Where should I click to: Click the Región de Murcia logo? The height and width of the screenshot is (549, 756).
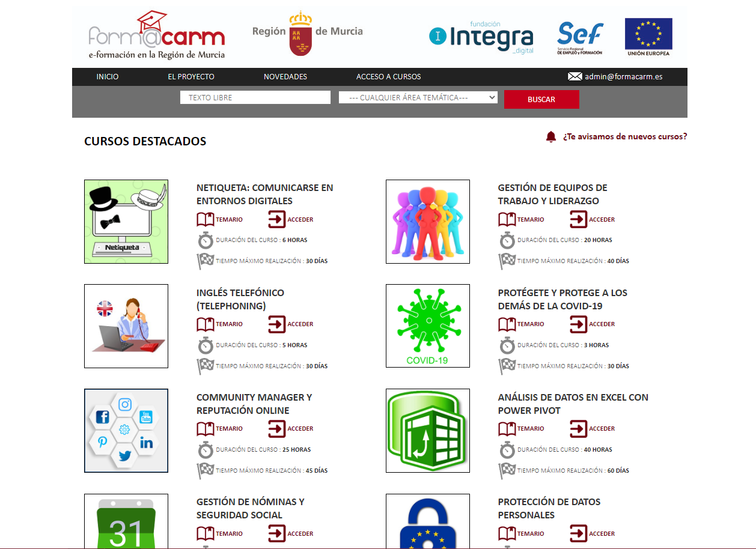point(308,34)
